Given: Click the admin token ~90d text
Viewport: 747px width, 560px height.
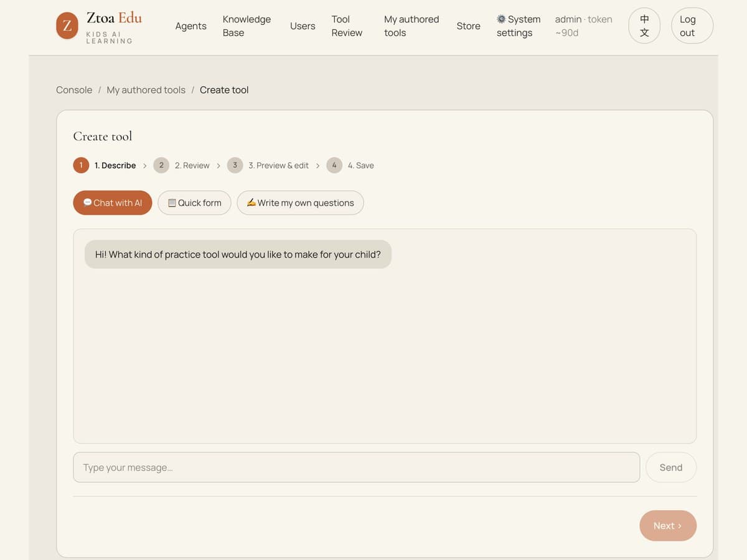Looking at the screenshot, I should [x=583, y=26].
